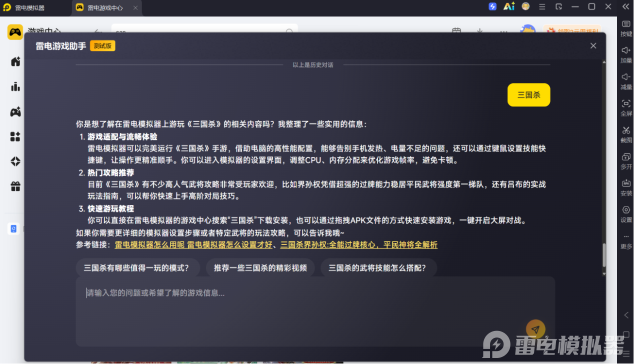The image size is (634, 364).
Task: Click the user avatar in title bar
Action: pos(525,6)
